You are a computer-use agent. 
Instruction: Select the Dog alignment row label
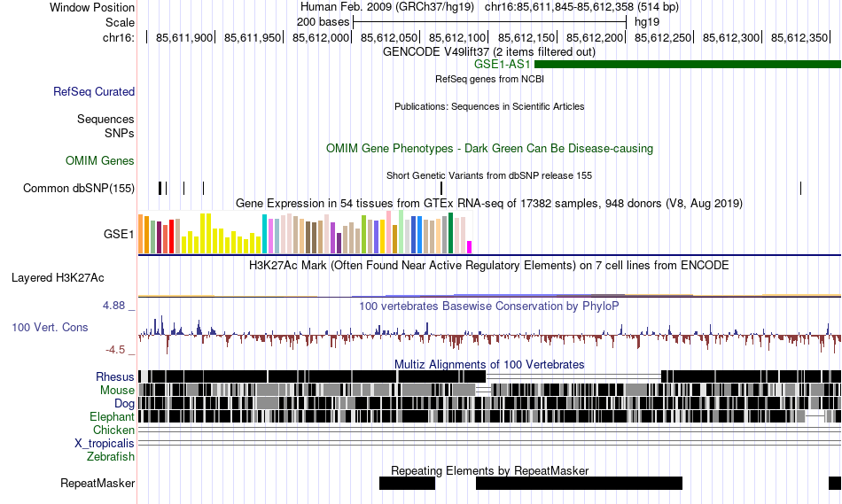pos(125,404)
